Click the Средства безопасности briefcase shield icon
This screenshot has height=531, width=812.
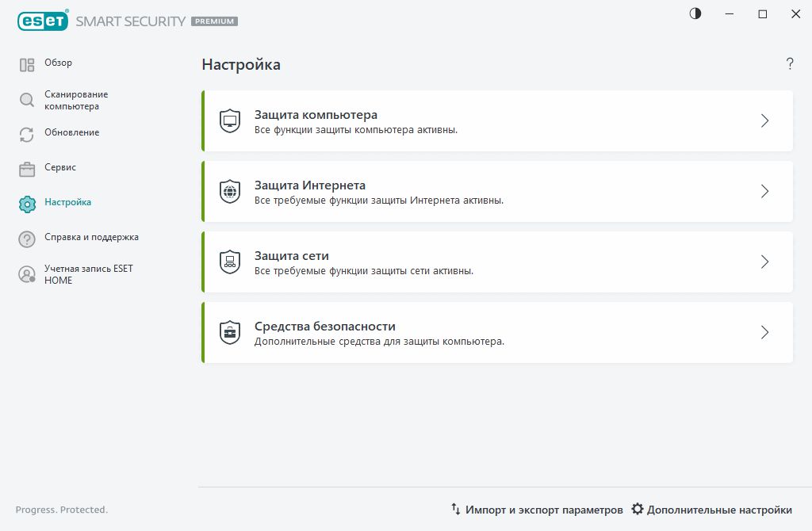[x=230, y=332]
